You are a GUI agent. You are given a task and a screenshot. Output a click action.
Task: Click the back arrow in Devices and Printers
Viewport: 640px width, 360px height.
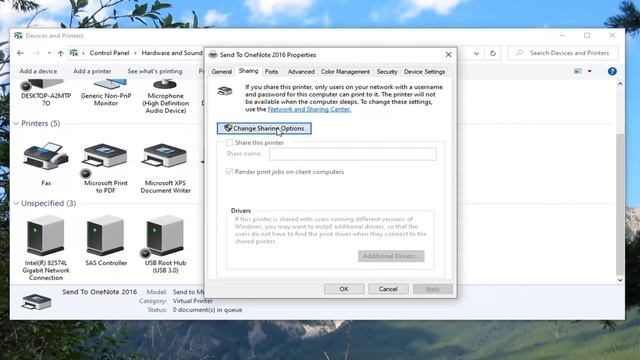(x=20, y=53)
